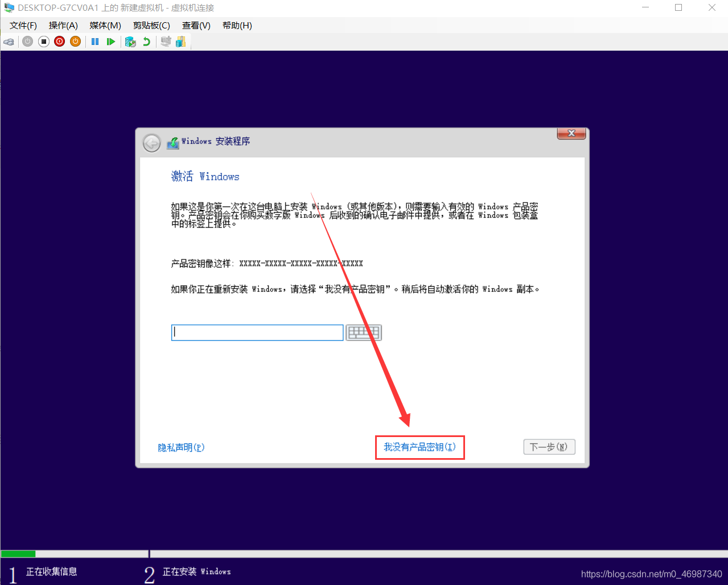Save the VM state with the orange power icon
728x585 pixels.
(x=75, y=42)
